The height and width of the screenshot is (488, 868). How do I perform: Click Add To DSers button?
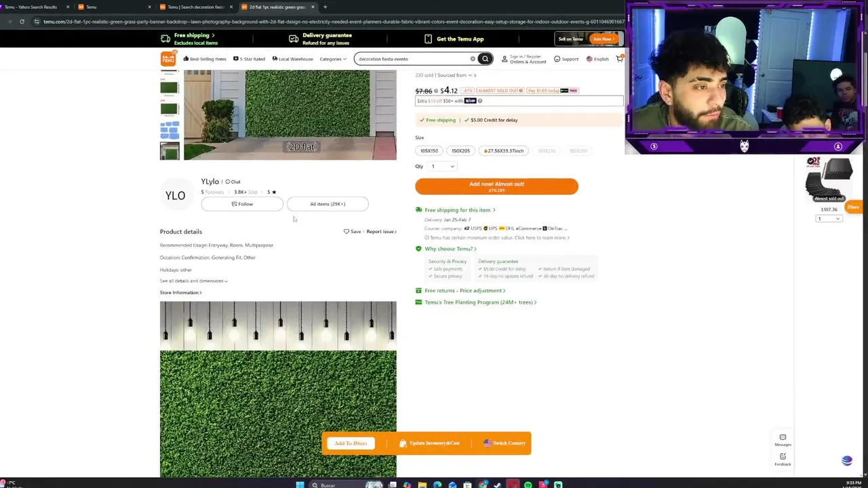(x=351, y=443)
